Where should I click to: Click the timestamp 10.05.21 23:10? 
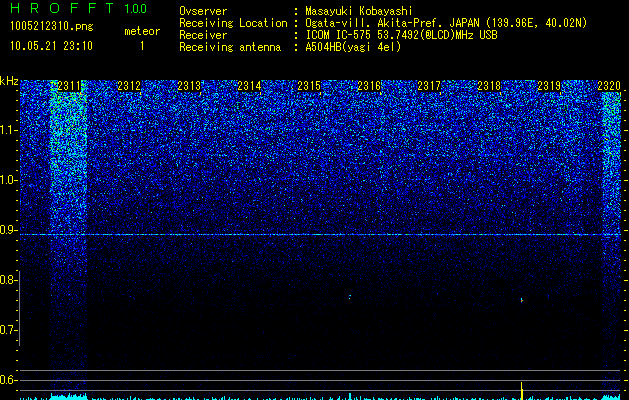pos(51,46)
